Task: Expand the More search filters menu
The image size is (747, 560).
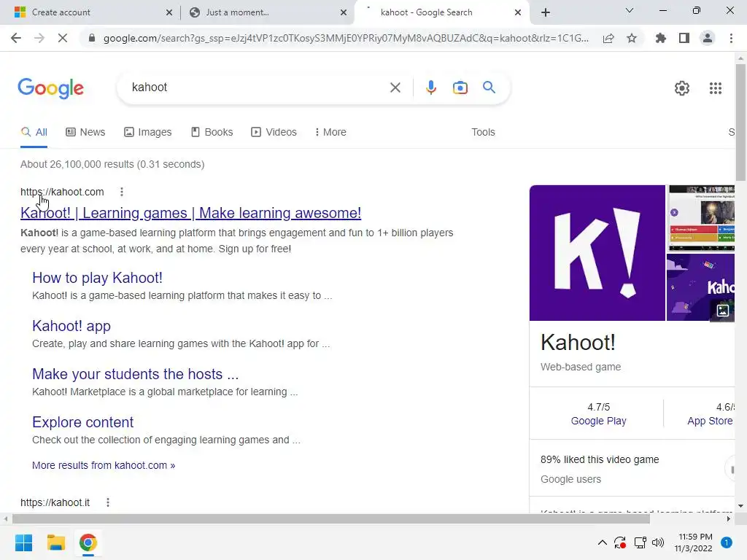Action: pyautogui.click(x=330, y=132)
